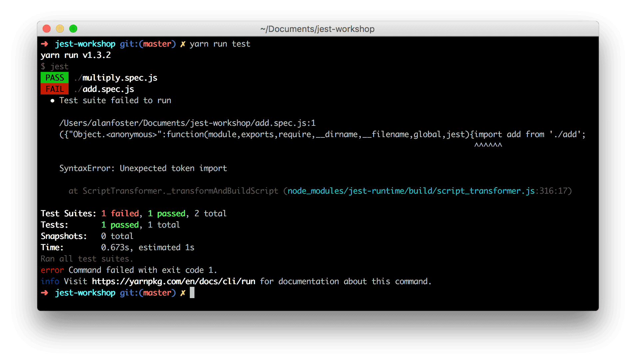This screenshot has width=636, height=364.
Task: Click the cursor block at the last prompt
Action: tap(192, 293)
